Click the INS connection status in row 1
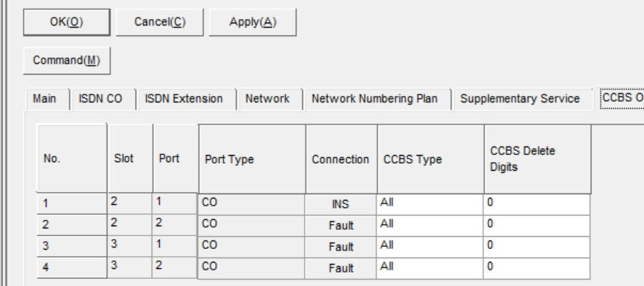The height and width of the screenshot is (286, 644). point(341,204)
